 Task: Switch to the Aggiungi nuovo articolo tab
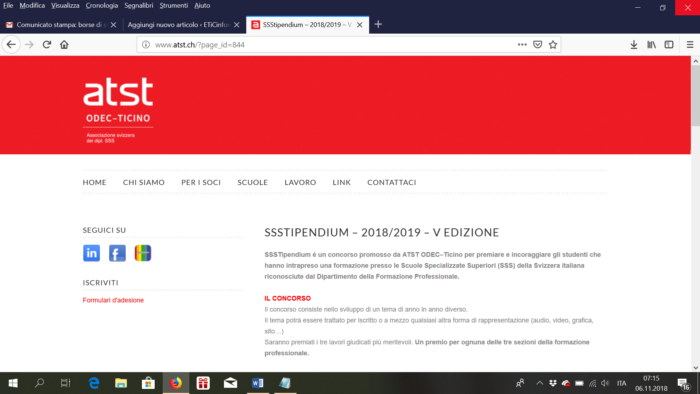point(184,25)
